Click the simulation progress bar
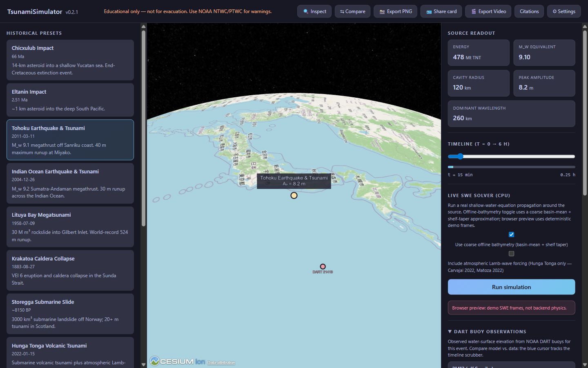Image resolution: width=588 pixels, height=368 pixels. click(511, 167)
